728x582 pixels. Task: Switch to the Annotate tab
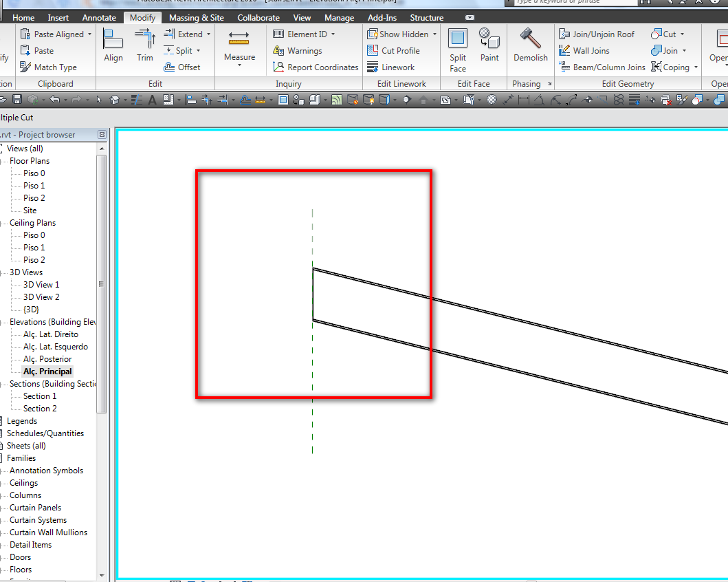99,18
